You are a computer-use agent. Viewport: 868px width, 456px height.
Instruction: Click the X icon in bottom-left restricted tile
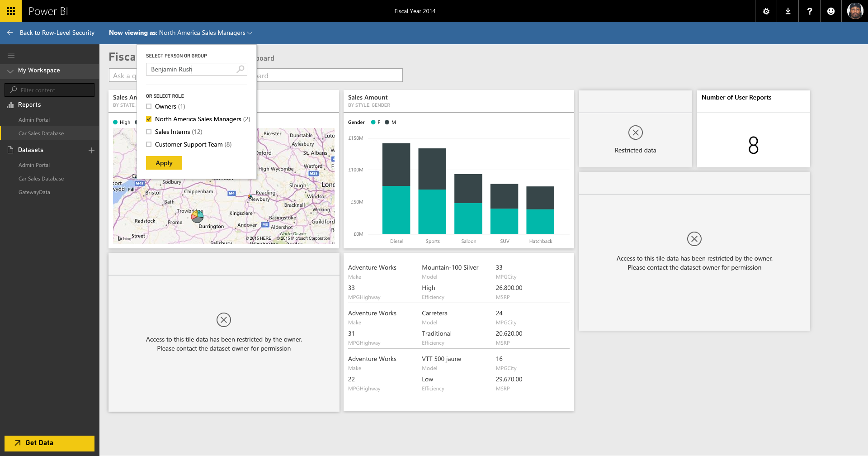[x=224, y=320]
